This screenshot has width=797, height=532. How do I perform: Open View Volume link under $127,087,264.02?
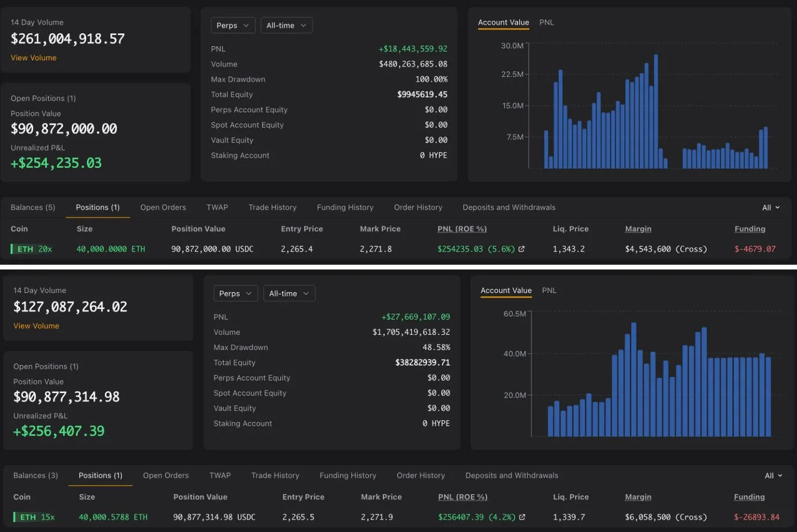click(36, 326)
